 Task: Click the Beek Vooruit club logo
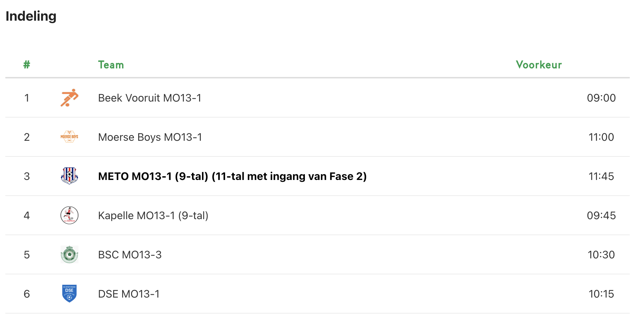click(69, 98)
